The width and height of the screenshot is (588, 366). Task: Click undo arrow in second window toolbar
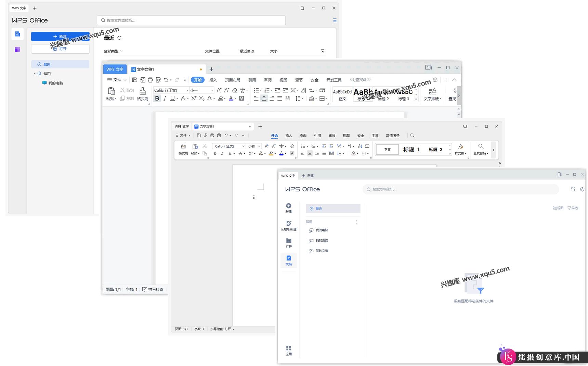(166, 80)
